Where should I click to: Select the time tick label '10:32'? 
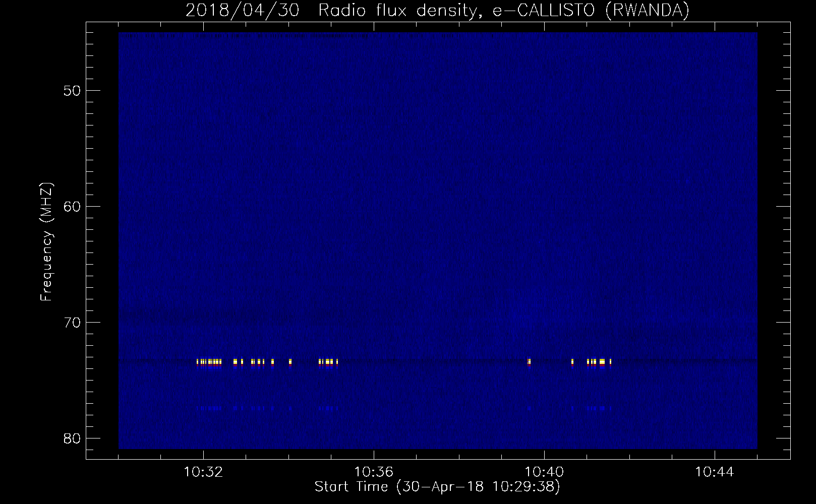(x=203, y=472)
